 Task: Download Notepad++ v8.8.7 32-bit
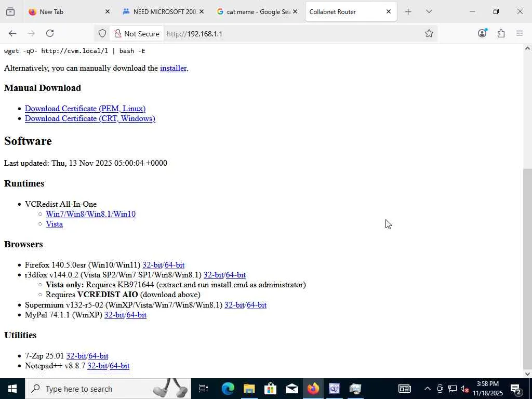97,366
